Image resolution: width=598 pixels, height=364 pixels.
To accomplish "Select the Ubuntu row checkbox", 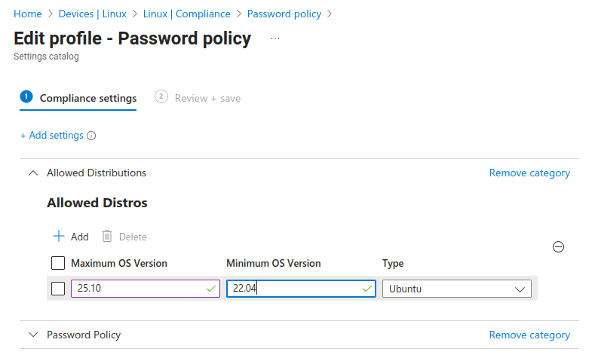I will click(x=58, y=289).
